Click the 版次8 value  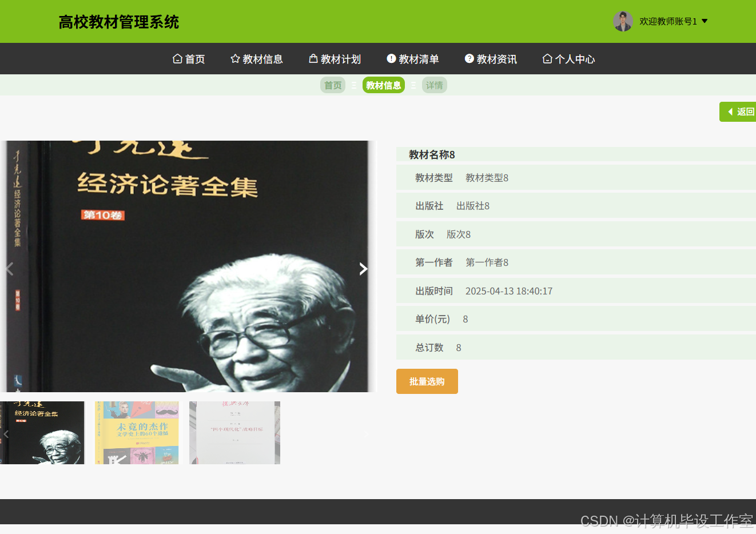(x=459, y=234)
